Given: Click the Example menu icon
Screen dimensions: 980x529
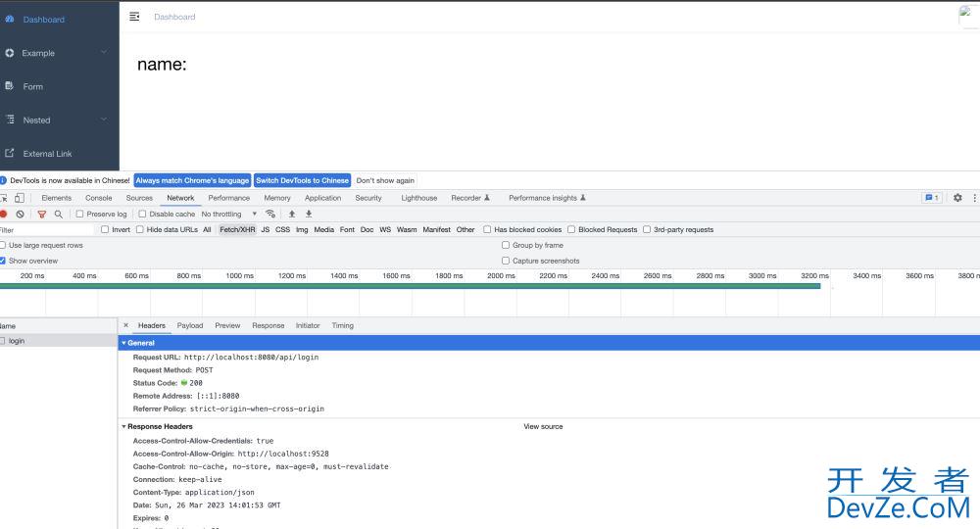Looking at the screenshot, I should [x=10, y=53].
